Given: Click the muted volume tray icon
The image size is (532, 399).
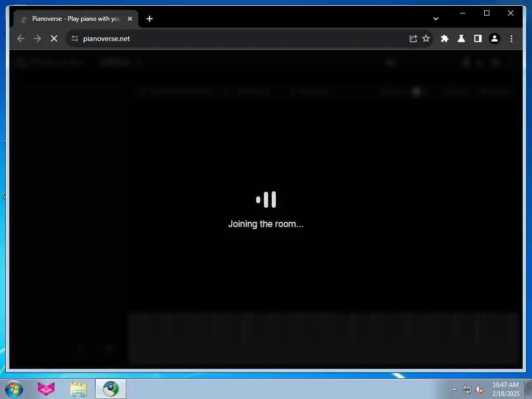Looking at the screenshot, I should click(480, 390).
